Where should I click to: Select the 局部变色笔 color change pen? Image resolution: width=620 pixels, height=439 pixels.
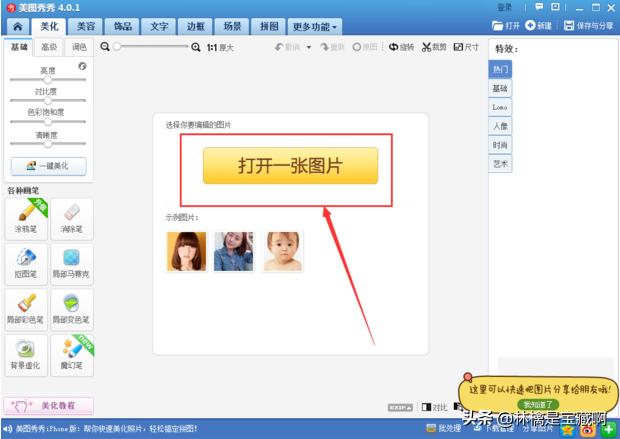pos(71,308)
